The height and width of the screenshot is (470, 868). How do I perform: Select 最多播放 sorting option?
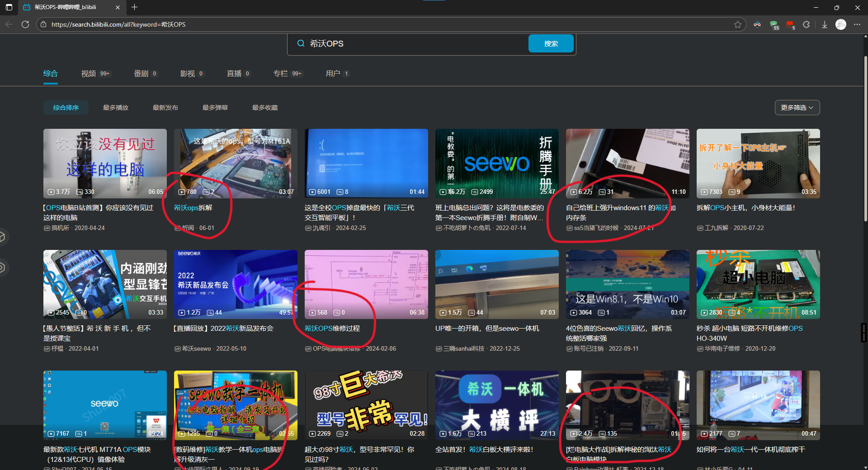115,108
